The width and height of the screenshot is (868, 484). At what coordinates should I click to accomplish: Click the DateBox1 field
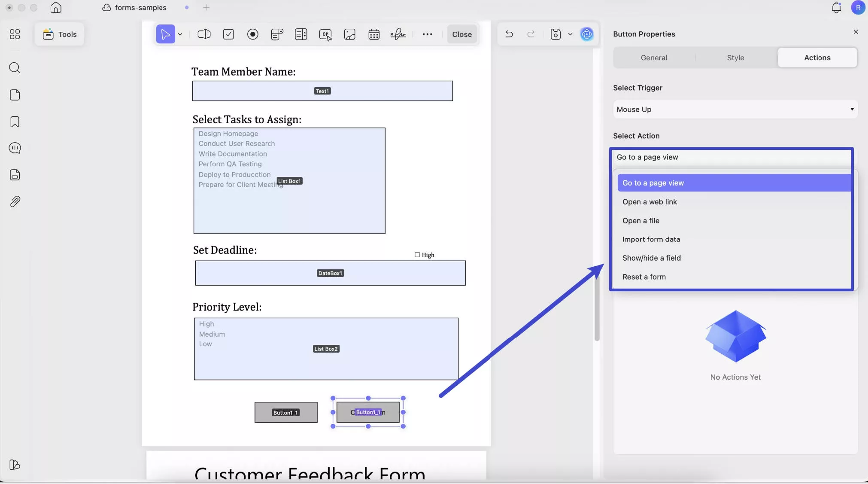click(x=330, y=273)
